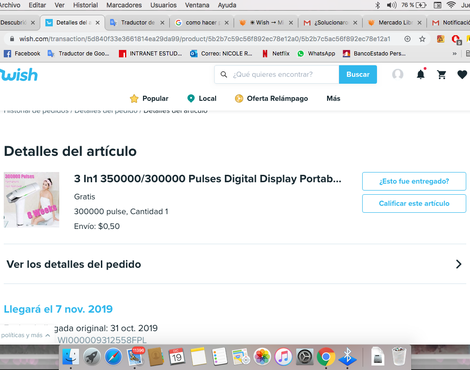Switch to the ¿Solucionaro Gmail tab
470x370 pixels.
[330, 23]
